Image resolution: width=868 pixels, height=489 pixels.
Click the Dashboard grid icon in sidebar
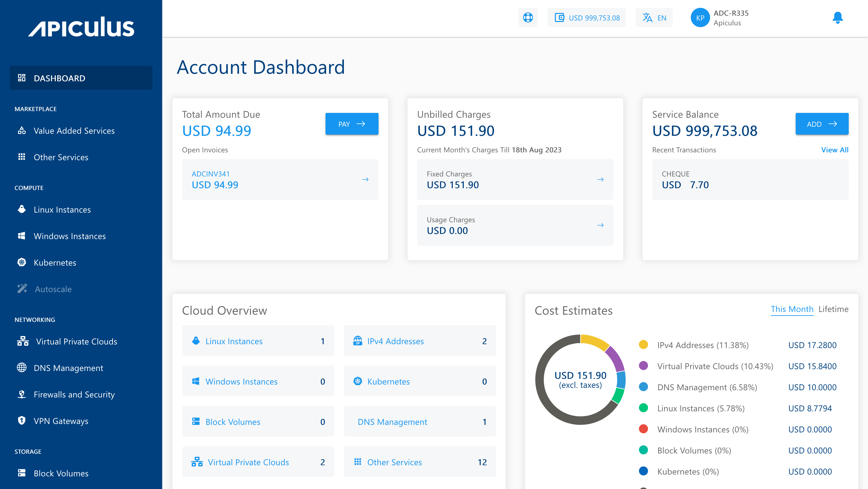(22, 78)
